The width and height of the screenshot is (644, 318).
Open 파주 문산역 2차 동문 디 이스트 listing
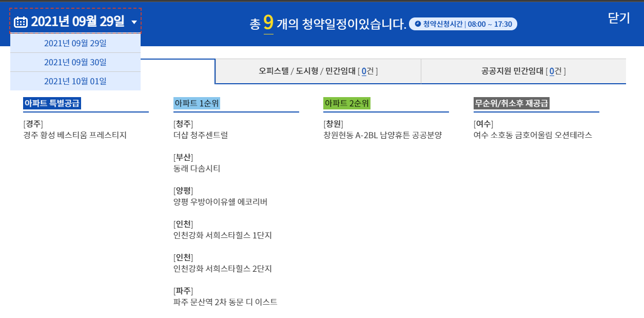tap(226, 302)
